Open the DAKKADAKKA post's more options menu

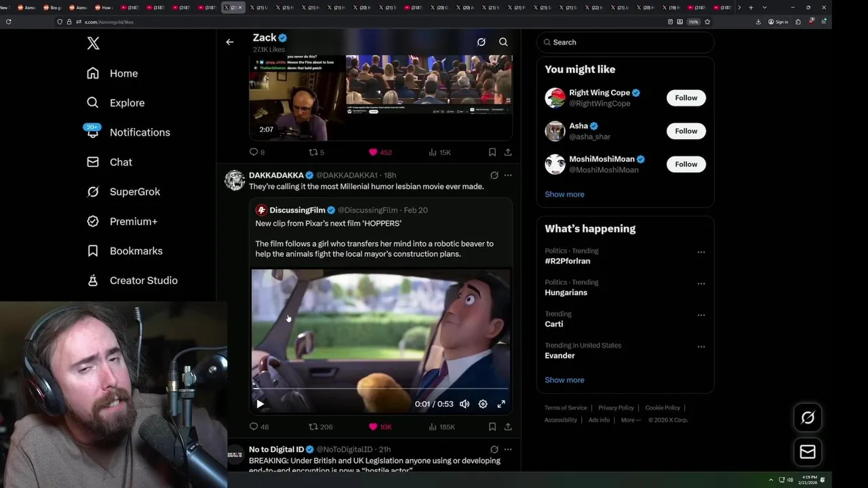[x=508, y=176]
